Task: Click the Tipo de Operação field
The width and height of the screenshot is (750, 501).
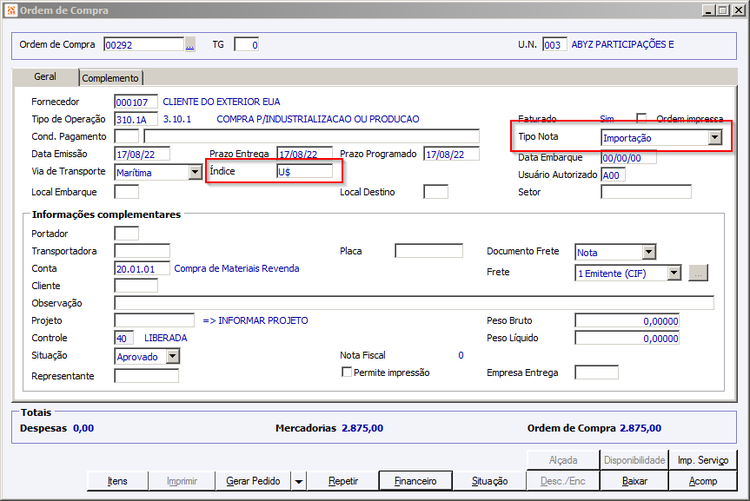Action: point(136,119)
